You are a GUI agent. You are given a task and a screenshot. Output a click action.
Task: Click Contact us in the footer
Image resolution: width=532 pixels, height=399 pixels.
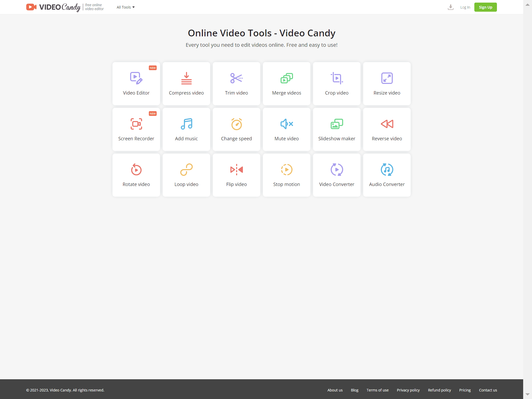click(x=488, y=390)
